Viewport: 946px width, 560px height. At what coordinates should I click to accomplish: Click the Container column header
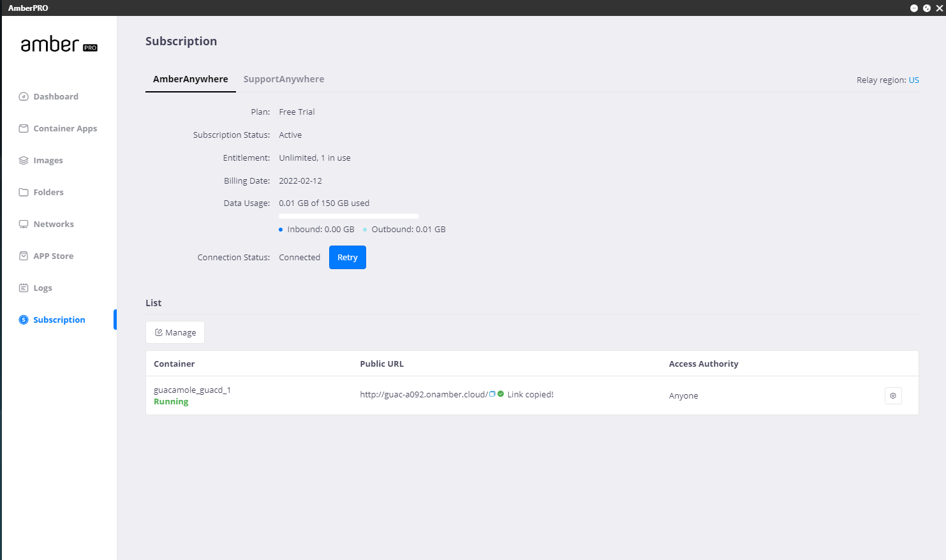pos(174,364)
